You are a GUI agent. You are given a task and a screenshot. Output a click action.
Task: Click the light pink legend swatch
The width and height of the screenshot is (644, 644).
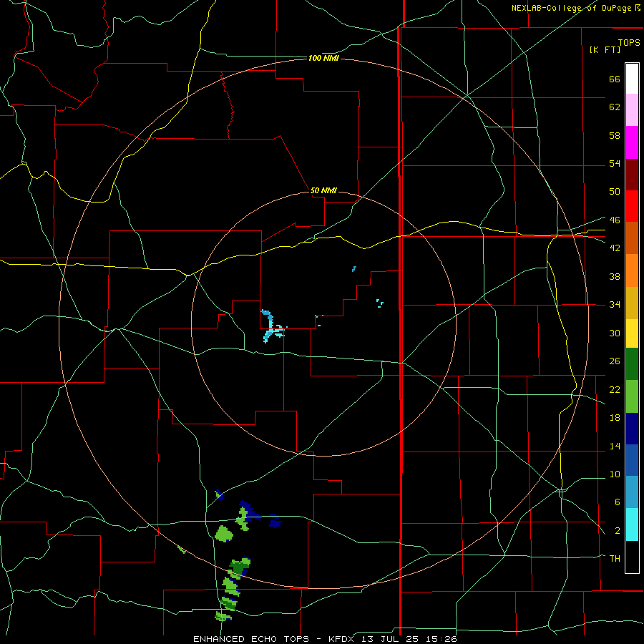pyautogui.click(x=632, y=109)
